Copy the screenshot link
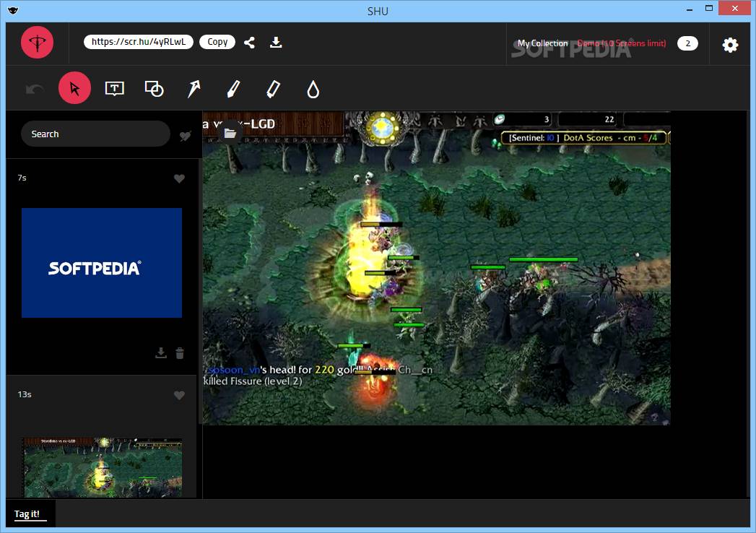756x533 pixels. (x=217, y=42)
